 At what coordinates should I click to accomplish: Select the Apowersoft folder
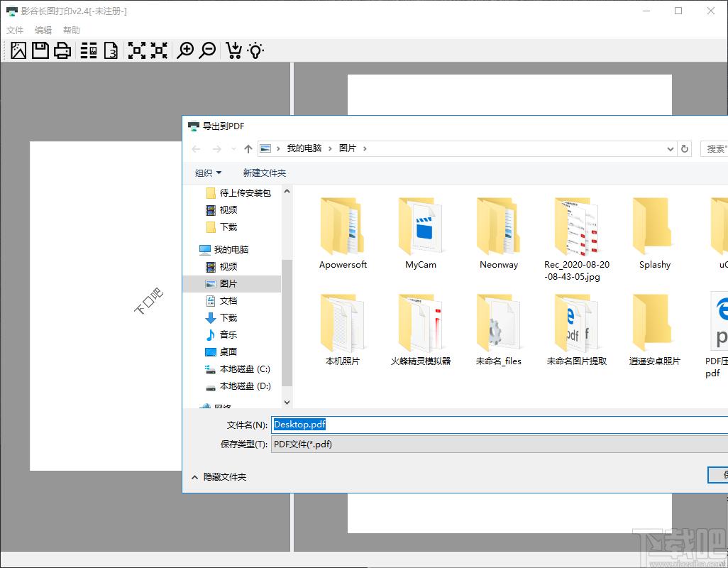click(x=343, y=234)
